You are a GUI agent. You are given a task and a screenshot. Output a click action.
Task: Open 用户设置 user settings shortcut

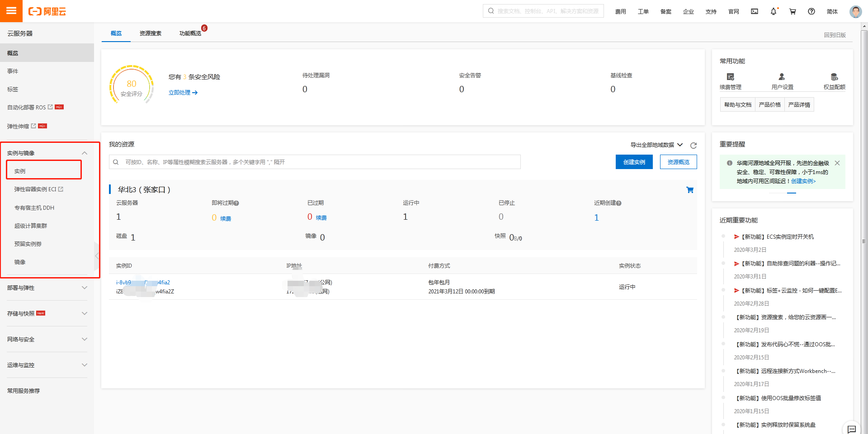[782, 81]
